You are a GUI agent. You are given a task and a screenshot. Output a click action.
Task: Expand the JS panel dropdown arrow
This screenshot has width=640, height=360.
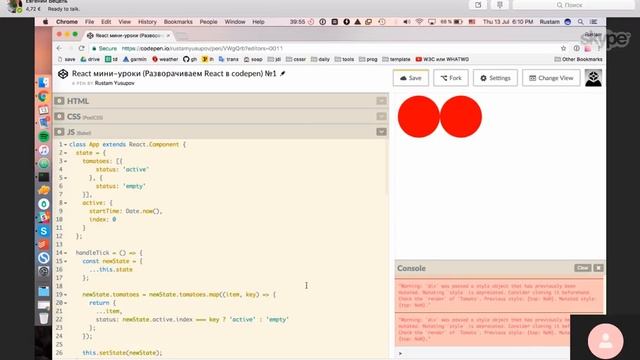point(381,132)
